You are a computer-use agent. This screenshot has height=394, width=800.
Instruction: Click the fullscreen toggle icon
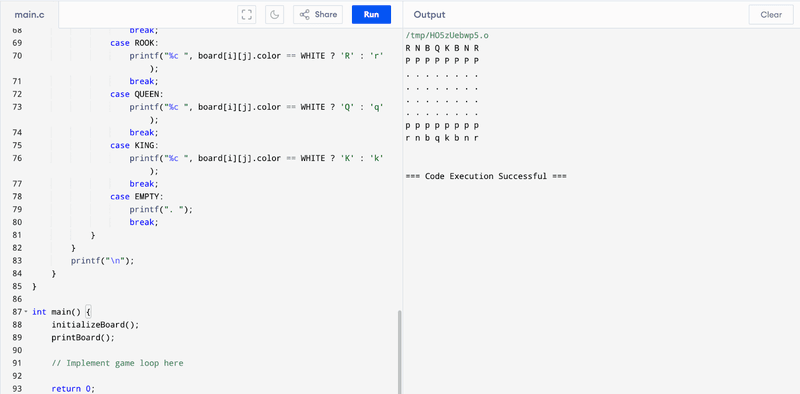247,15
